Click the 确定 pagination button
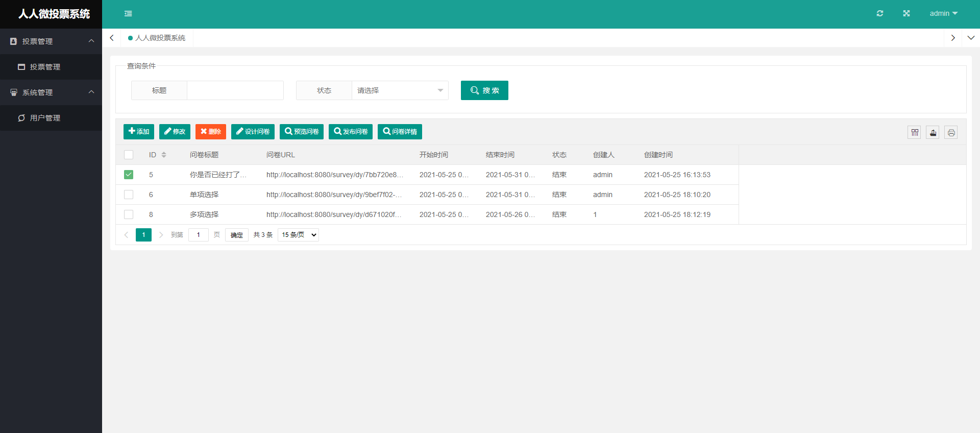The width and height of the screenshot is (980, 433). 237,235
